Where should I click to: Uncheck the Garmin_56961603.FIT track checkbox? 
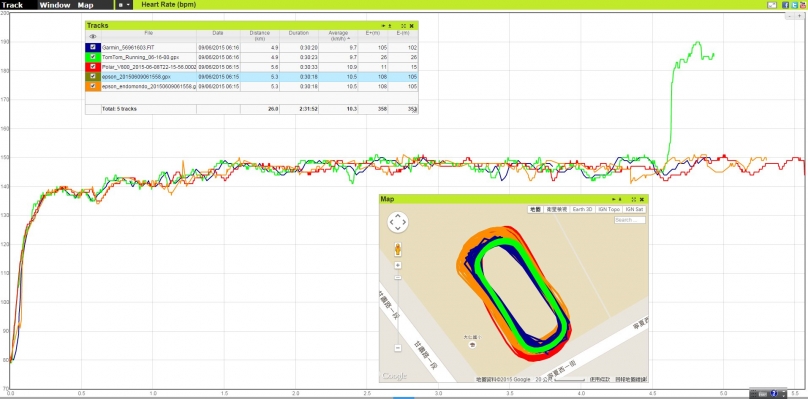[93, 47]
